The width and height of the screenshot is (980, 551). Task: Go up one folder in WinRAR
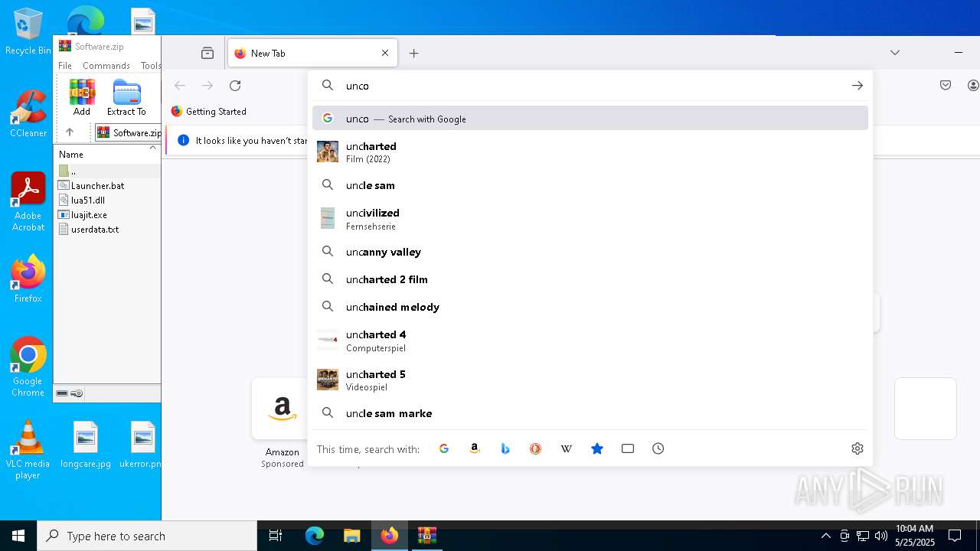pos(70,132)
